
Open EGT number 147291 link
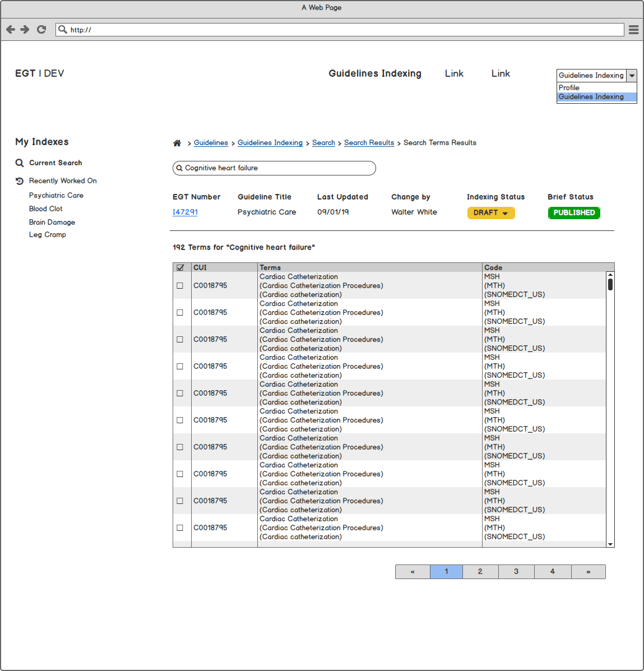(185, 212)
